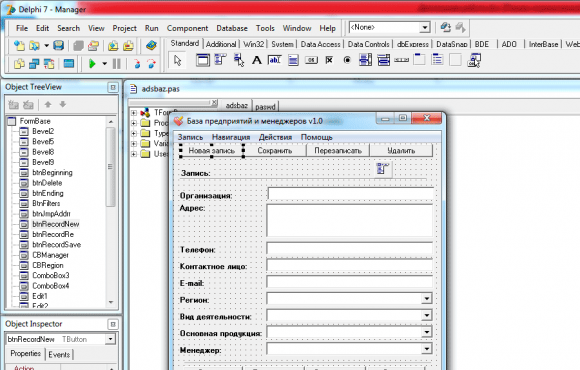This screenshot has height=370, width=580.
Task: Click the Pause program icon
Action: click(x=117, y=64)
